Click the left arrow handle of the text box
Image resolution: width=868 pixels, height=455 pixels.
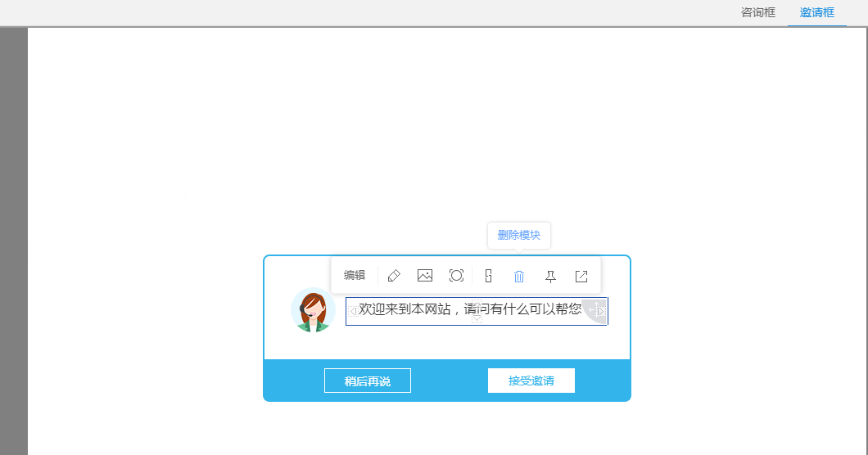coord(352,311)
